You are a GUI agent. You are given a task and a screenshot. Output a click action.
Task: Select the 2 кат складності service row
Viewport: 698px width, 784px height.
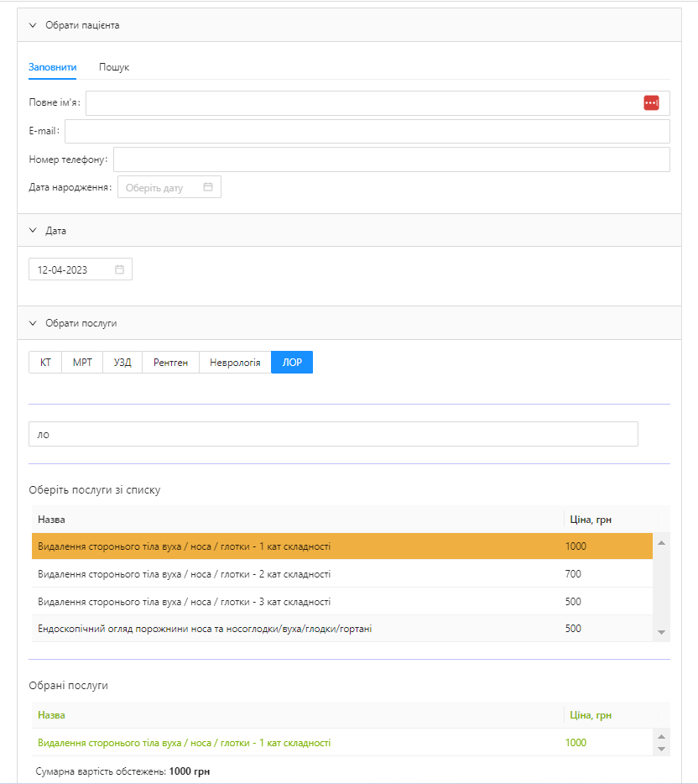185,574
